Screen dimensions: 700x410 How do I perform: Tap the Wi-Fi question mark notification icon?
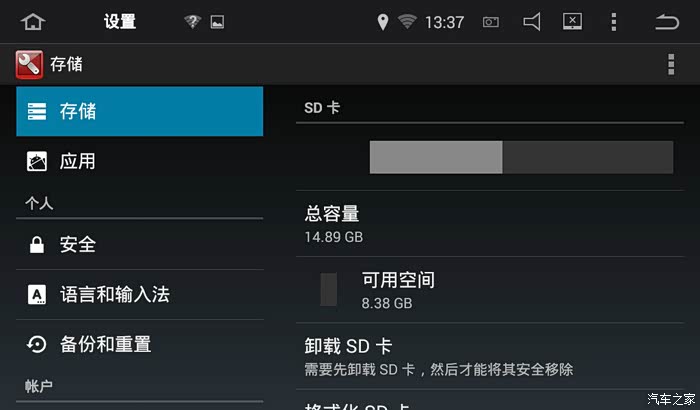click(192, 21)
